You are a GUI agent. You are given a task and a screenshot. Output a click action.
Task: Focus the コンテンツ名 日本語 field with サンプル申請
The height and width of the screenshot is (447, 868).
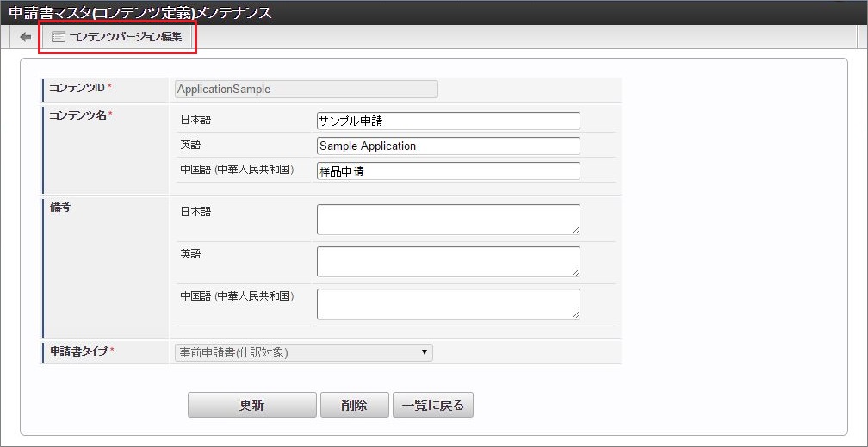tap(448, 121)
